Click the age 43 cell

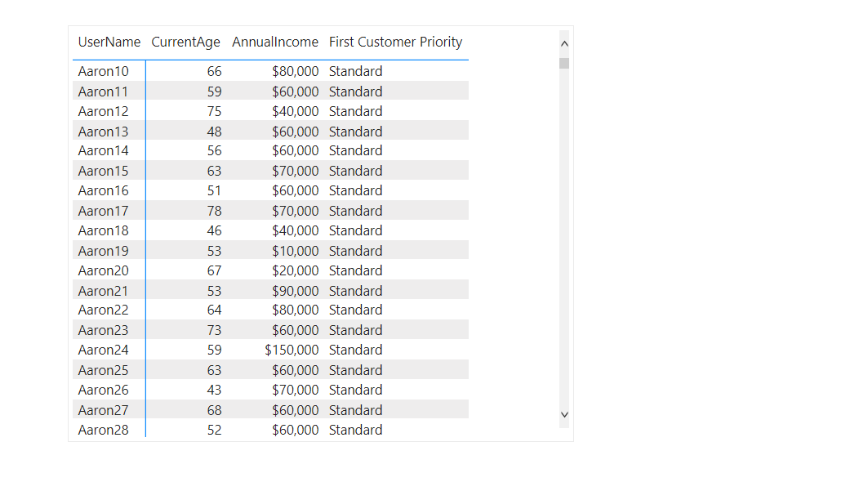click(x=214, y=390)
